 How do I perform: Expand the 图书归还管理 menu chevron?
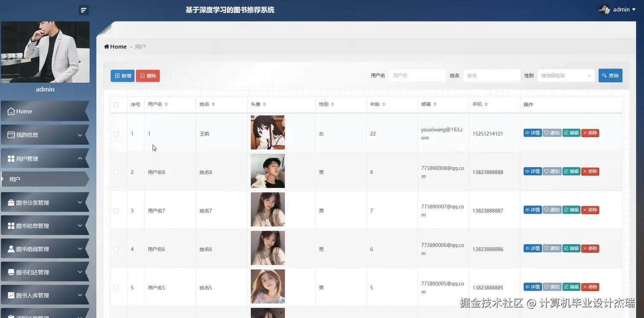[80, 272]
